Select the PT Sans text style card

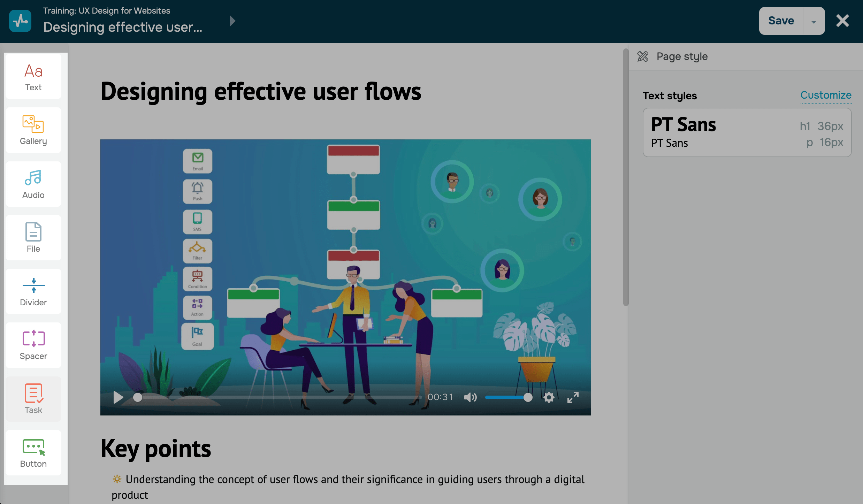[x=747, y=133]
